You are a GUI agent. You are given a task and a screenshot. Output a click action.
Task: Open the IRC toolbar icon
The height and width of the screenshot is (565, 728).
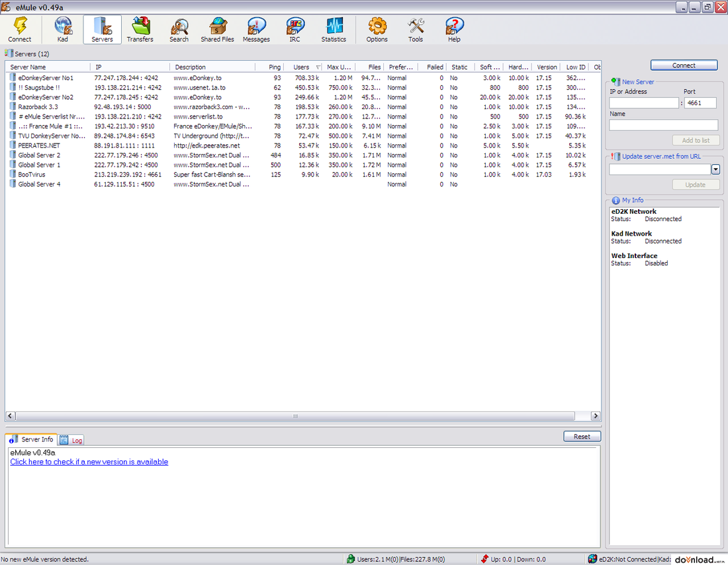click(x=295, y=26)
